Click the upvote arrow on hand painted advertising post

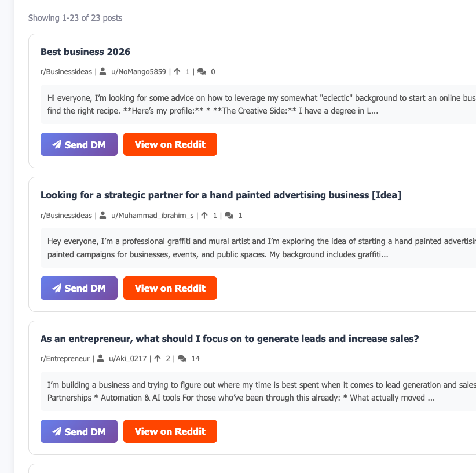pyautogui.click(x=204, y=216)
